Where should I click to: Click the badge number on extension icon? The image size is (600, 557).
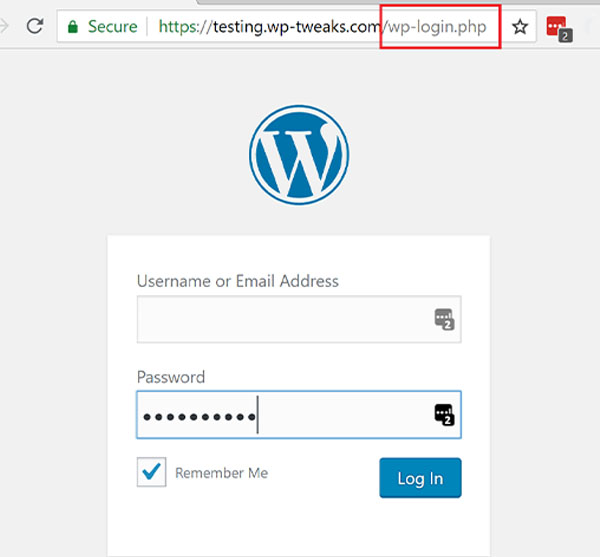click(565, 36)
